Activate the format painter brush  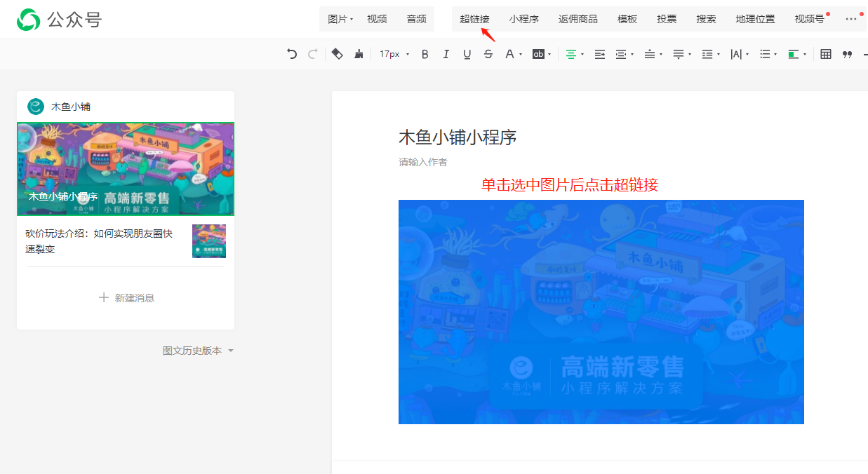[x=359, y=54]
